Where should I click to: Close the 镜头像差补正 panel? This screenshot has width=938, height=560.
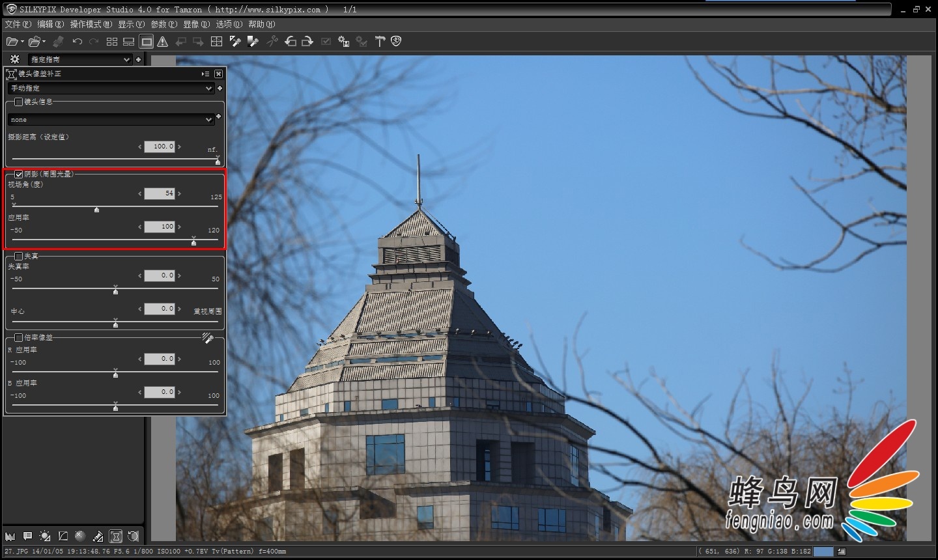(219, 74)
